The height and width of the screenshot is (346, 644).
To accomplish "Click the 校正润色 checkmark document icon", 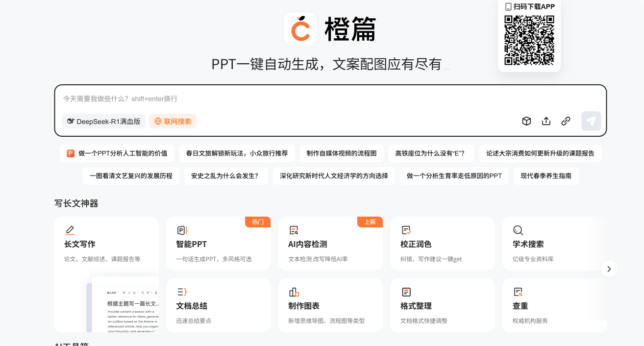I will pos(406,230).
